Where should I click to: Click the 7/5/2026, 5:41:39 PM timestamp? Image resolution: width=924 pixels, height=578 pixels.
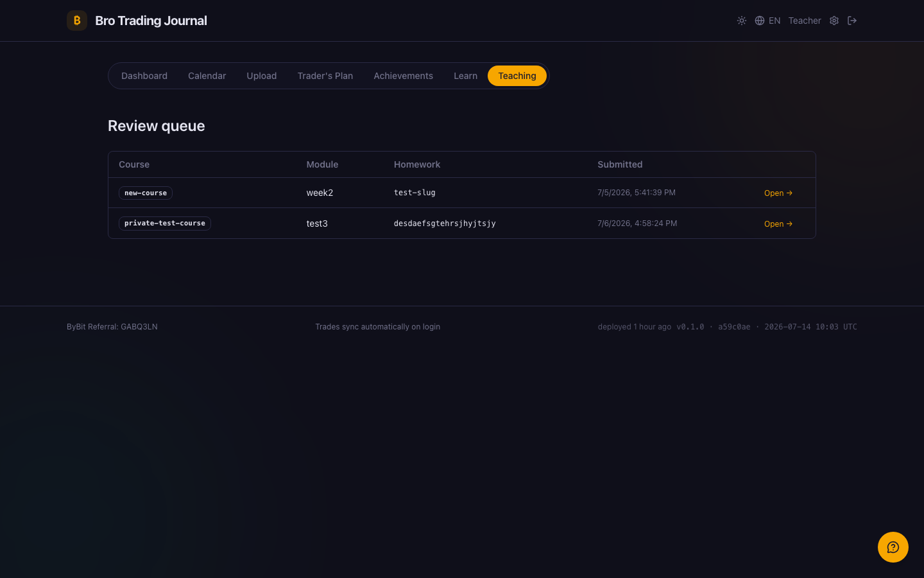(x=637, y=193)
